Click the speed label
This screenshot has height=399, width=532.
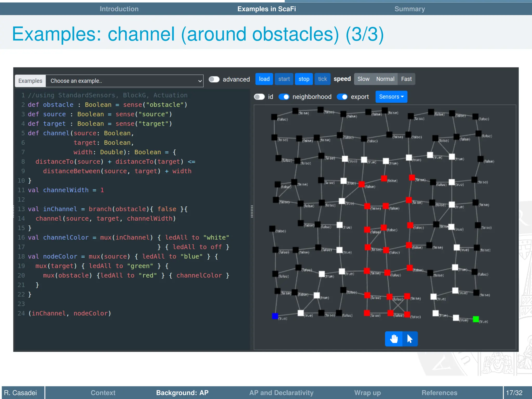[342, 79]
